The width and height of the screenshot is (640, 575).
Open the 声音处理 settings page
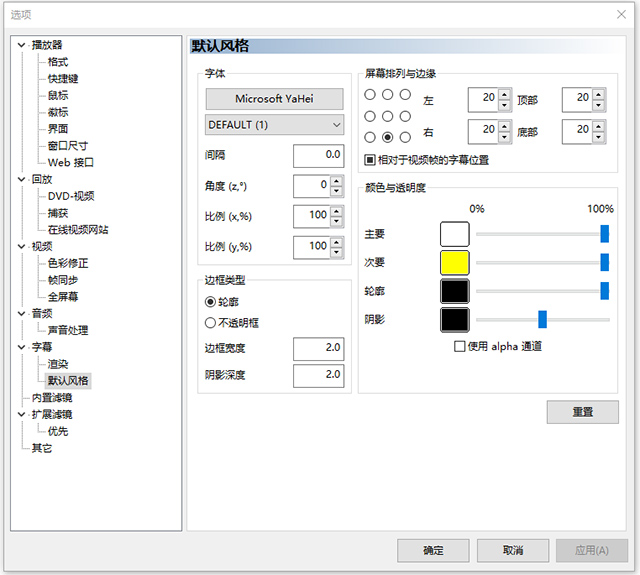coord(68,330)
